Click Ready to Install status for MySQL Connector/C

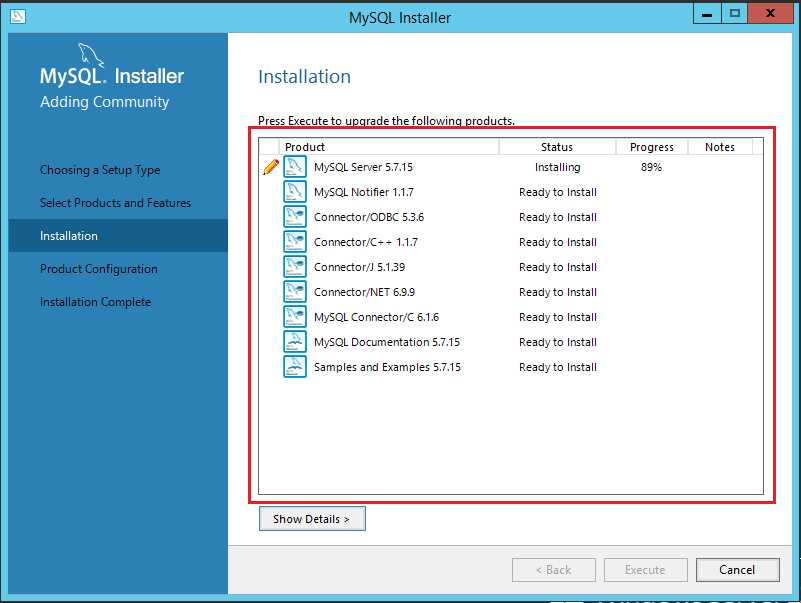pos(558,317)
